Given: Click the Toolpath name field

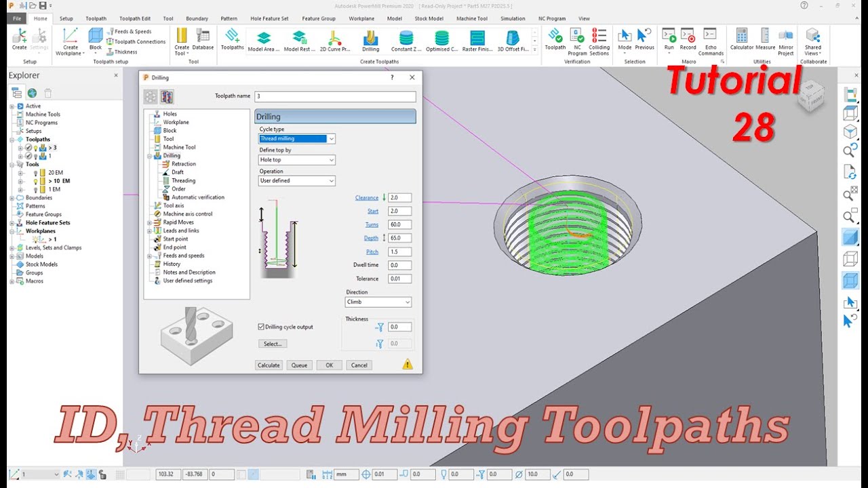Looking at the screenshot, I should click(335, 96).
